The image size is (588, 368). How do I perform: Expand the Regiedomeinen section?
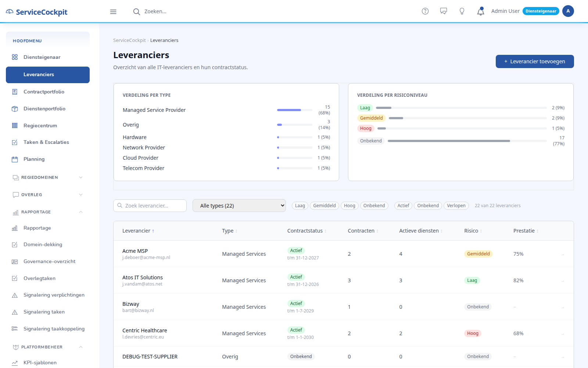tap(48, 177)
